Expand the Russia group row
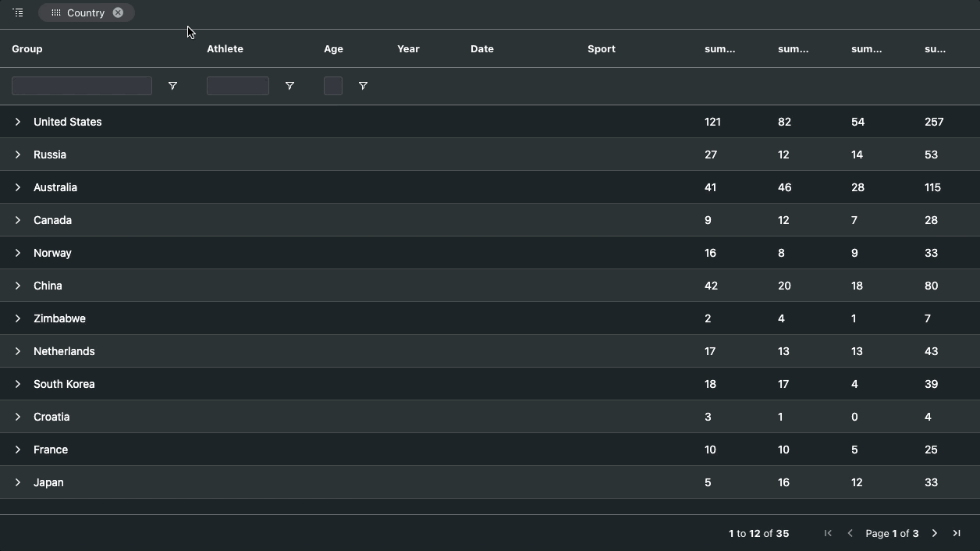The image size is (980, 551). (x=18, y=155)
